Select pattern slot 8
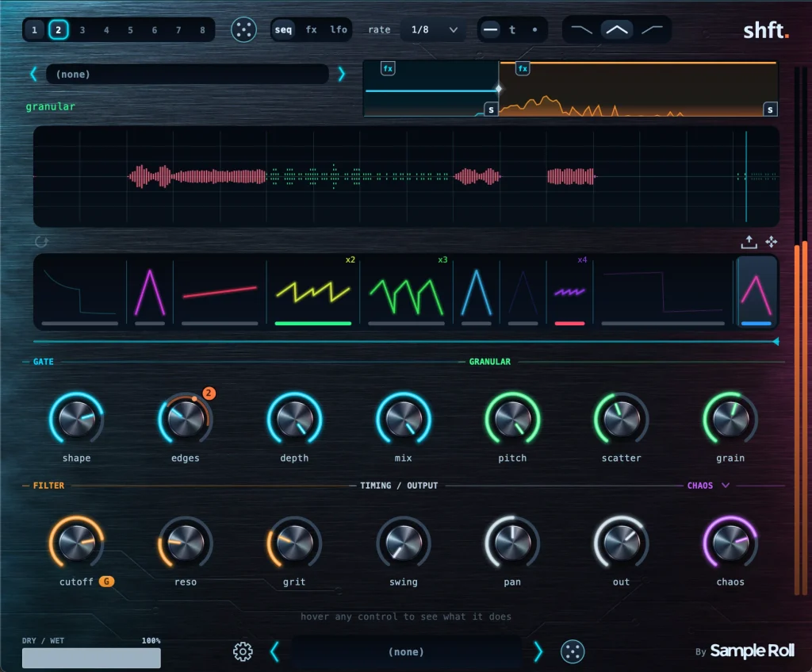This screenshot has height=672, width=812. click(202, 30)
